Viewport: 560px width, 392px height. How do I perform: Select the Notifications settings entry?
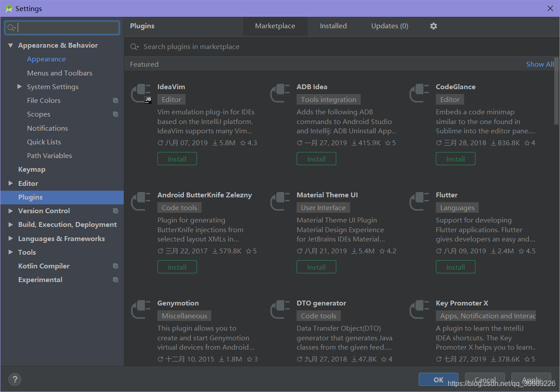click(47, 128)
